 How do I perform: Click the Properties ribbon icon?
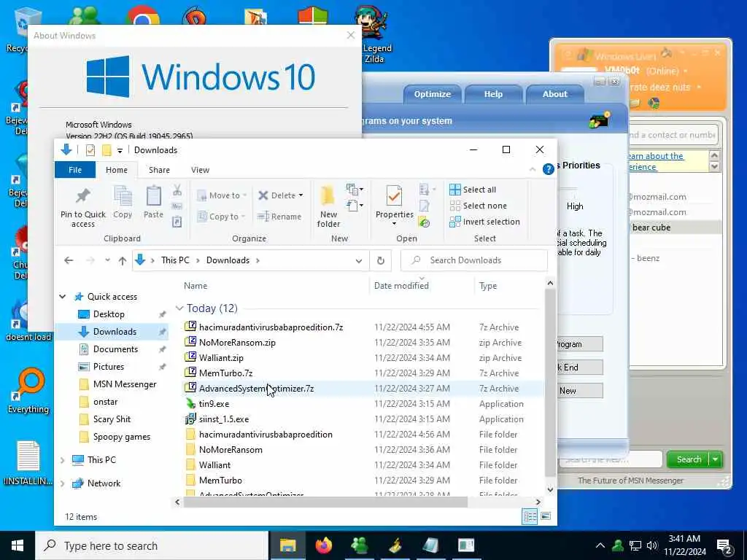[394, 195]
